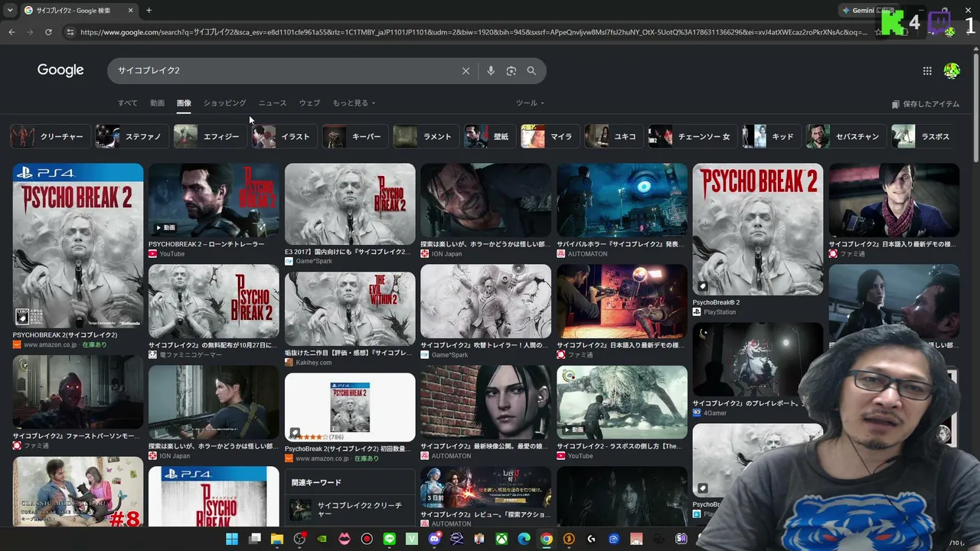Open 保存したアイテム saved items
Viewport: 980px width, 551px height.
coord(926,104)
